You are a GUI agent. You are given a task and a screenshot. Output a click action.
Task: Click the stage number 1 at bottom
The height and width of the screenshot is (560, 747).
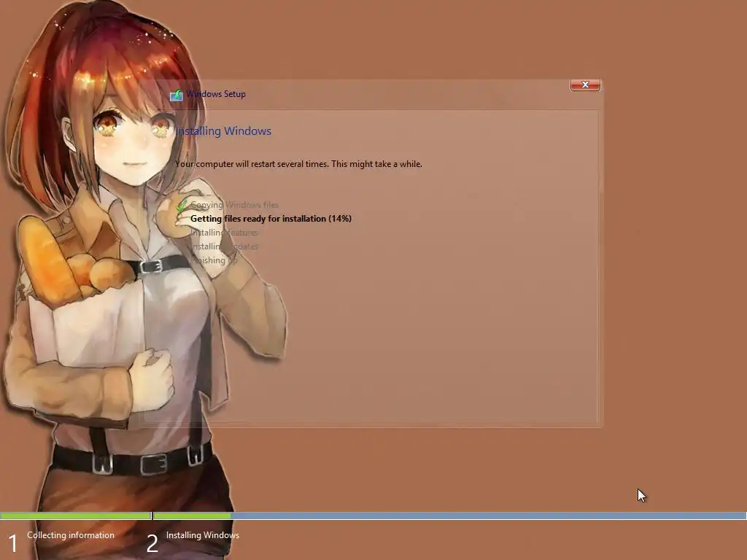point(13,544)
